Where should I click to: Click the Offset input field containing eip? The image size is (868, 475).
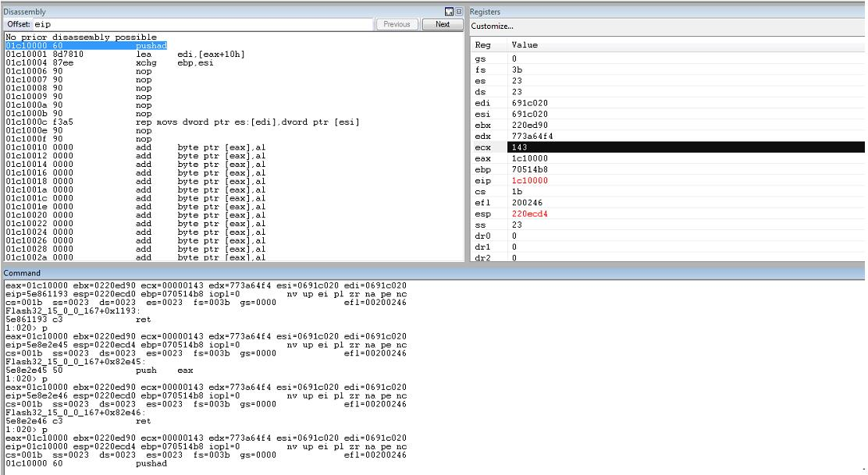pos(203,24)
